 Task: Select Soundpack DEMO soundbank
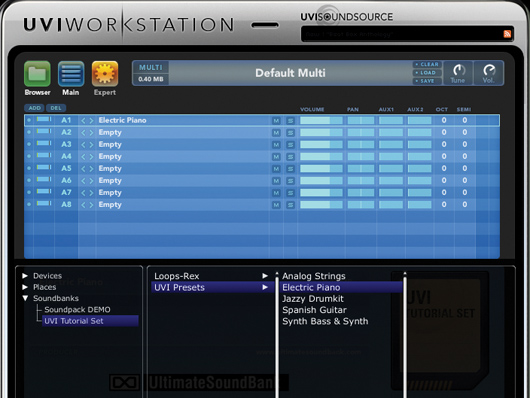[x=77, y=310]
